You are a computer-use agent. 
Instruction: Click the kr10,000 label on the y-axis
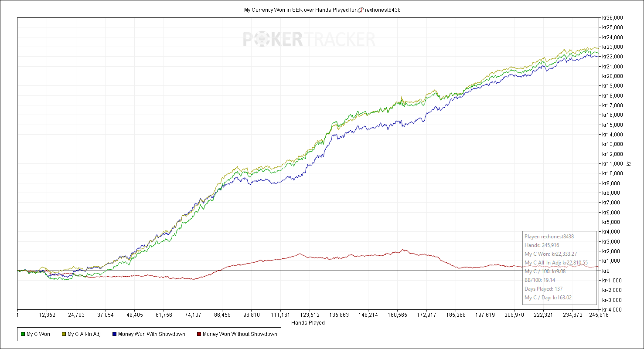tap(612, 173)
